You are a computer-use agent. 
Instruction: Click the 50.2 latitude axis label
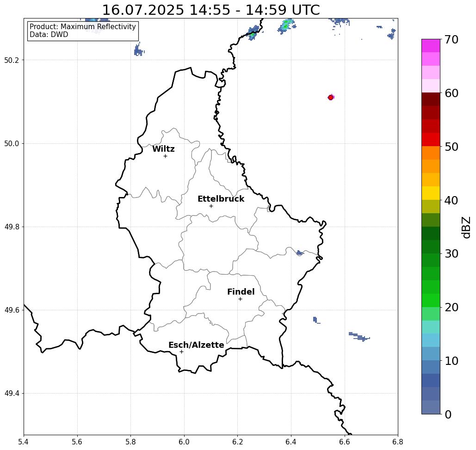click(x=12, y=60)
